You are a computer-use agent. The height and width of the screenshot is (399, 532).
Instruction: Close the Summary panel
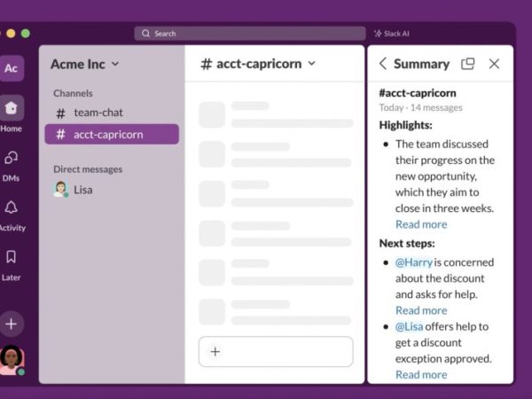click(494, 64)
